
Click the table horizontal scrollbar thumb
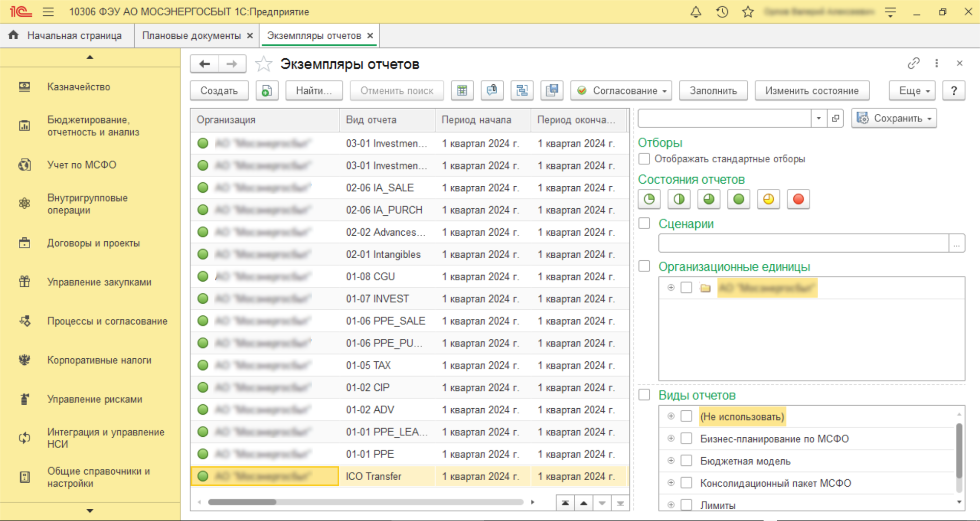pos(242,502)
